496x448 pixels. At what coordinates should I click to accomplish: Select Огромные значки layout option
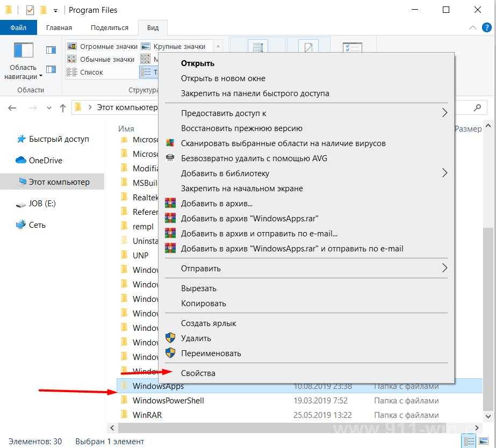click(x=102, y=46)
